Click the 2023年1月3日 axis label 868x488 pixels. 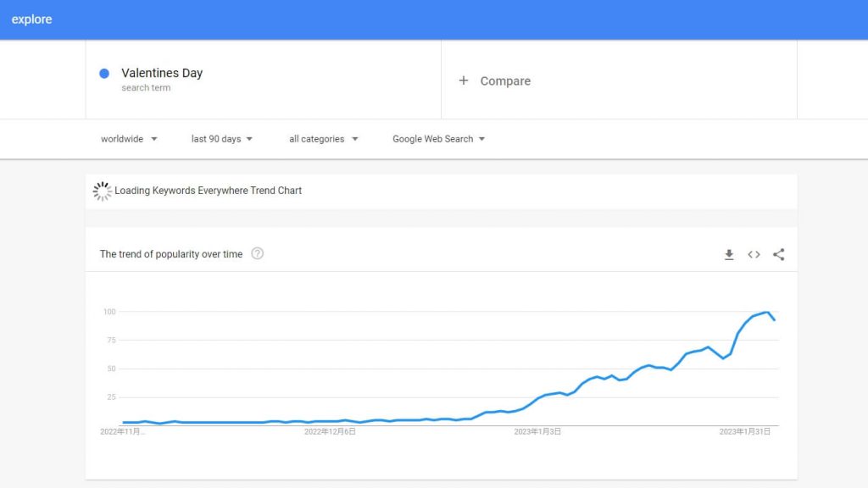pos(537,431)
